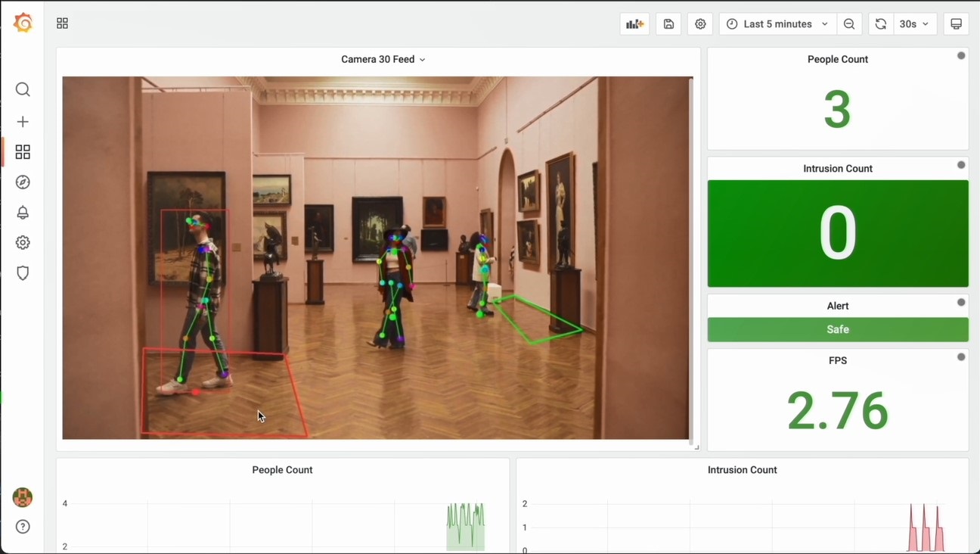Open the Grafana home logo
The image size is (980, 554).
click(x=23, y=23)
